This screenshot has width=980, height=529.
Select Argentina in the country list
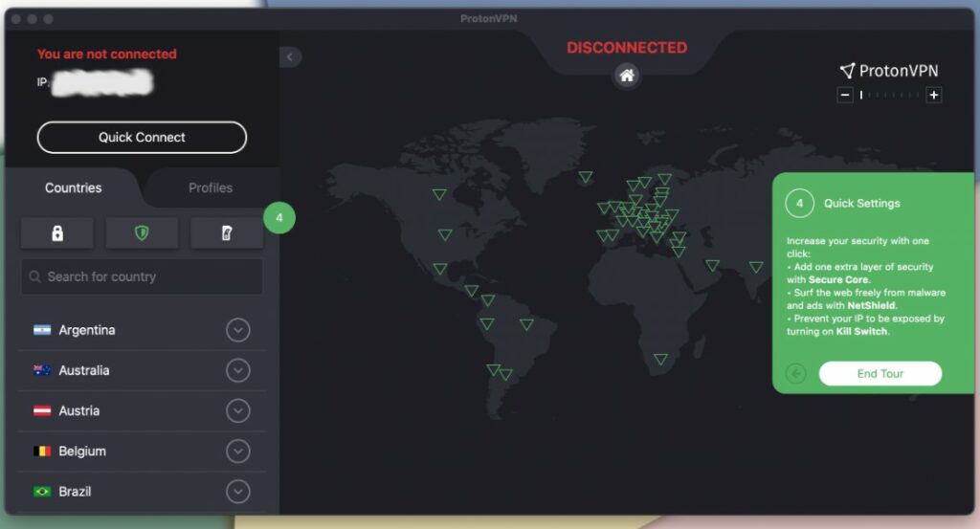(142, 330)
